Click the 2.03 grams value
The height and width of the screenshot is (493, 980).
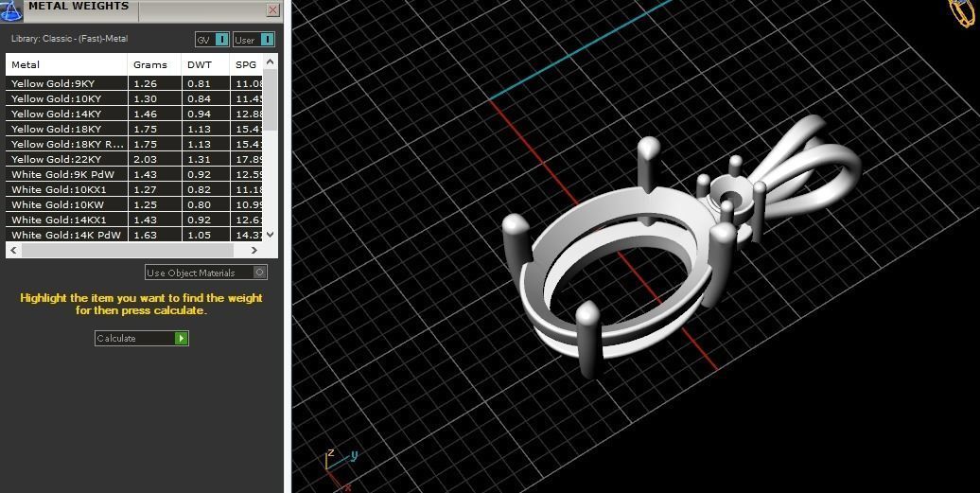coord(145,159)
